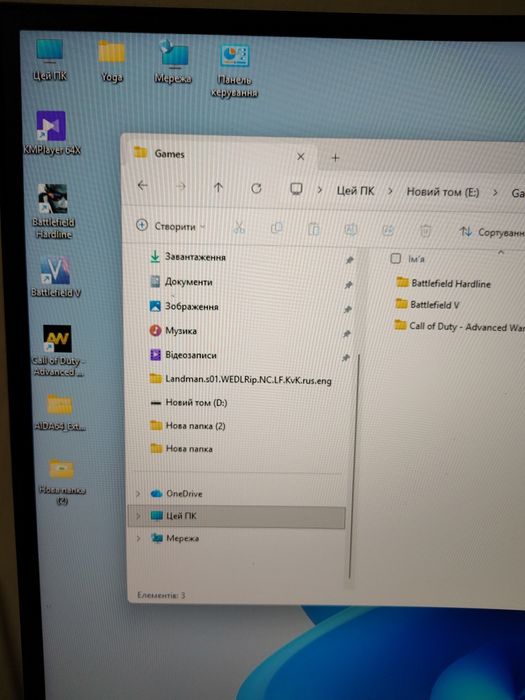The width and height of the screenshot is (525, 700).
Task: Expand the Мережа tree node
Action: (x=138, y=538)
